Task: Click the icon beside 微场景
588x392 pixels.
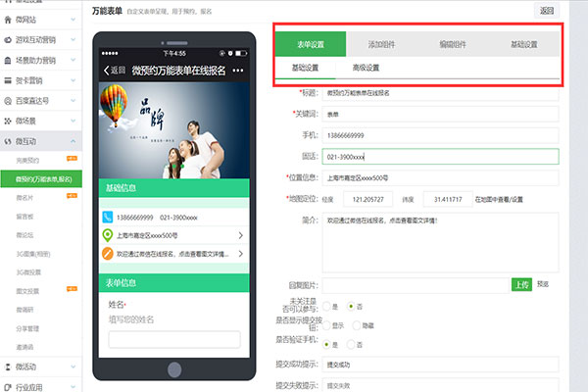Action: (x=8, y=121)
